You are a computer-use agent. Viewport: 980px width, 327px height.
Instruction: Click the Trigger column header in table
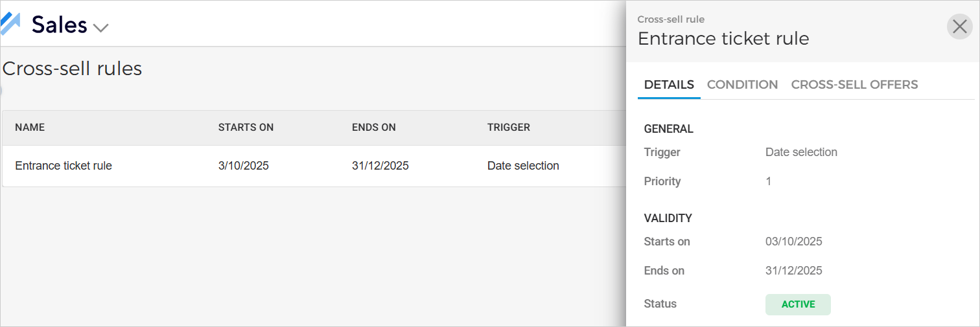click(508, 128)
